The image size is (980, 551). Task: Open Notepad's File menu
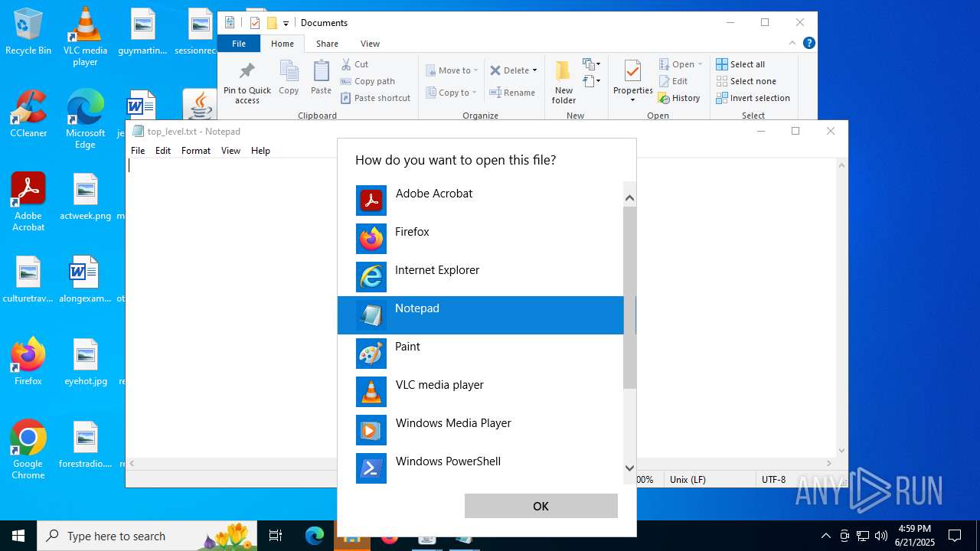pyautogui.click(x=138, y=151)
